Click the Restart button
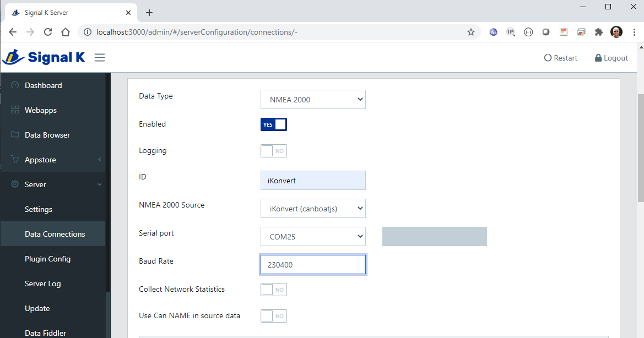644x338 pixels. 561,58
